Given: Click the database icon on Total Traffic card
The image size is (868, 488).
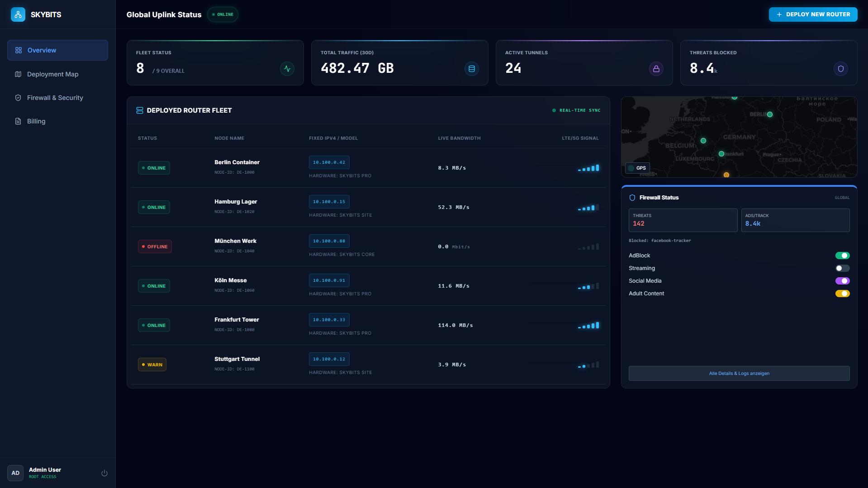Looking at the screenshot, I should 472,69.
